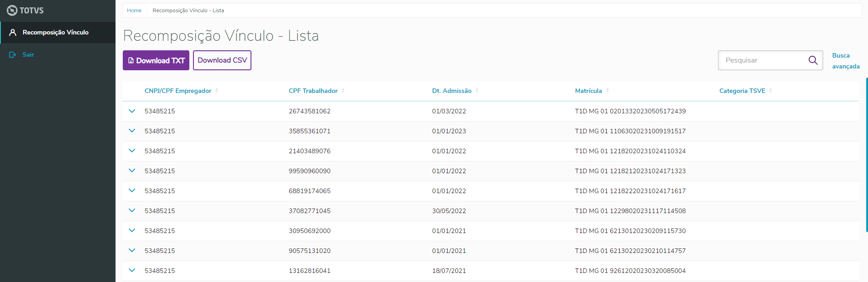Expand row with CPF 99590960090

pyautogui.click(x=132, y=171)
